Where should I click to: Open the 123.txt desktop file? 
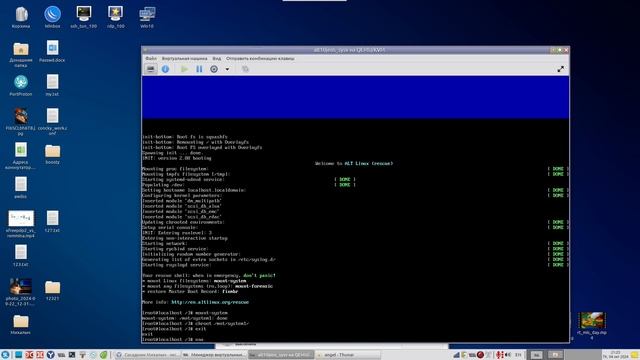point(21,256)
